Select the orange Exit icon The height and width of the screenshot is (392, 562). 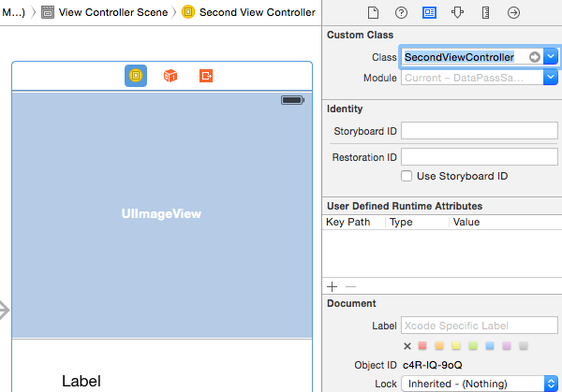206,76
